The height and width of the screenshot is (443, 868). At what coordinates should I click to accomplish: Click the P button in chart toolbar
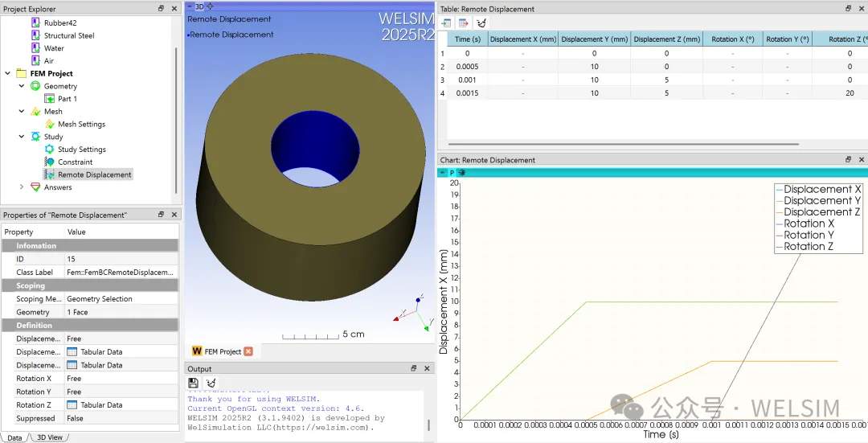tap(452, 173)
